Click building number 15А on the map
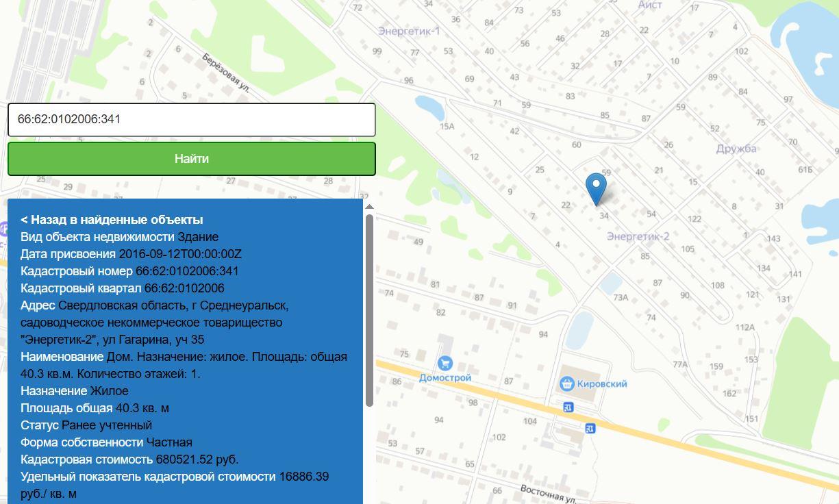The image size is (839, 504). point(447,127)
